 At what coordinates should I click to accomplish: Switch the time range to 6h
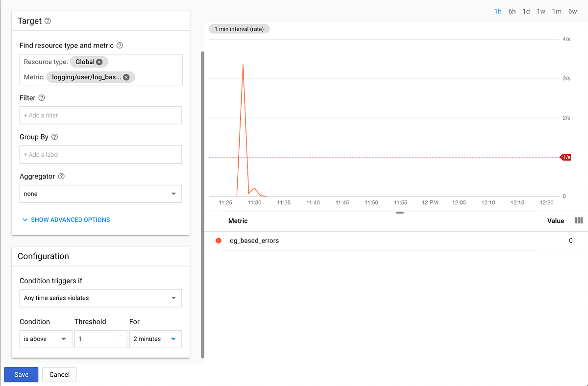click(512, 11)
